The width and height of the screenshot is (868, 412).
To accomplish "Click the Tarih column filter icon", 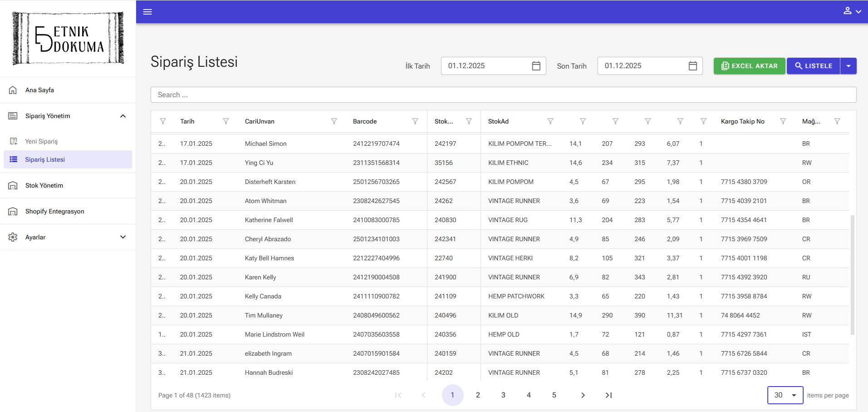I will [x=226, y=121].
